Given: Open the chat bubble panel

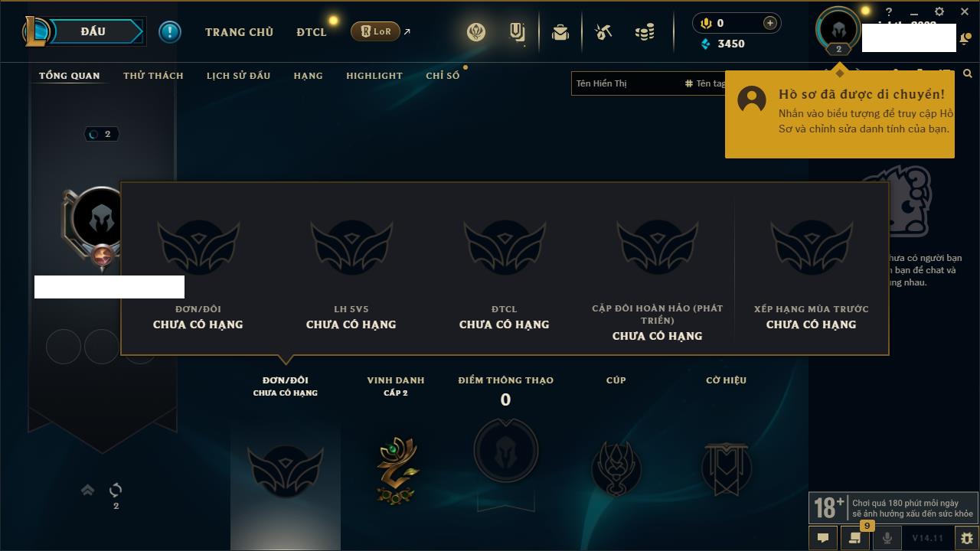Looking at the screenshot, I should tap(823, 538).
